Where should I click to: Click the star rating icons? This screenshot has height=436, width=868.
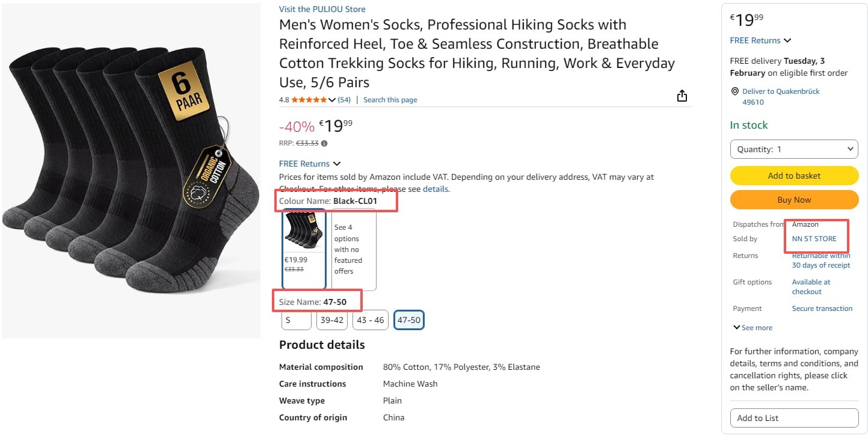coord(309,100)
